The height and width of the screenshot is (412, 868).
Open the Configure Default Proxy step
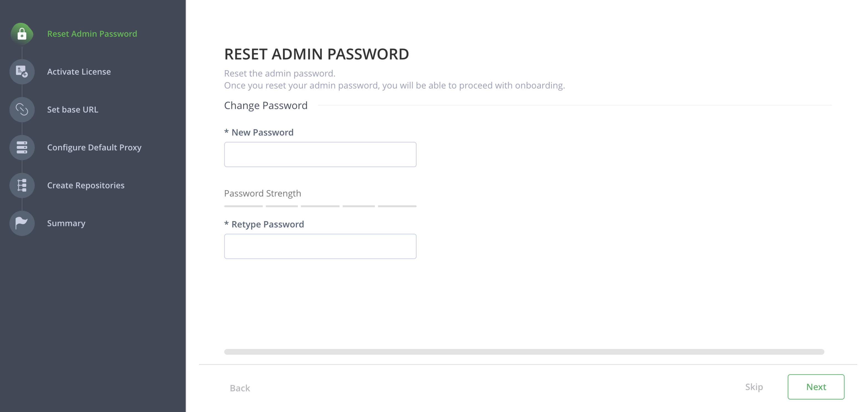tap(94, 147)
